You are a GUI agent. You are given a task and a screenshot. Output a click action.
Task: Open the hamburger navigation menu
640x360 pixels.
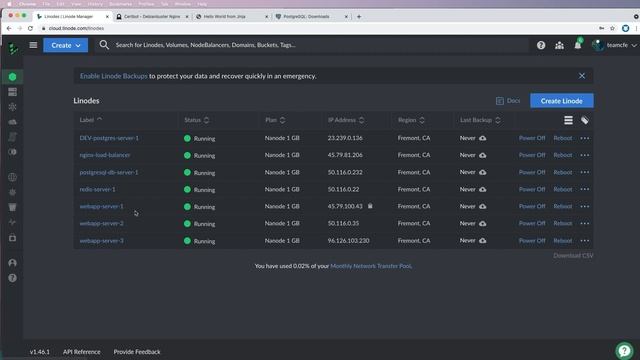pyautogui.click(x=33, y=45)
